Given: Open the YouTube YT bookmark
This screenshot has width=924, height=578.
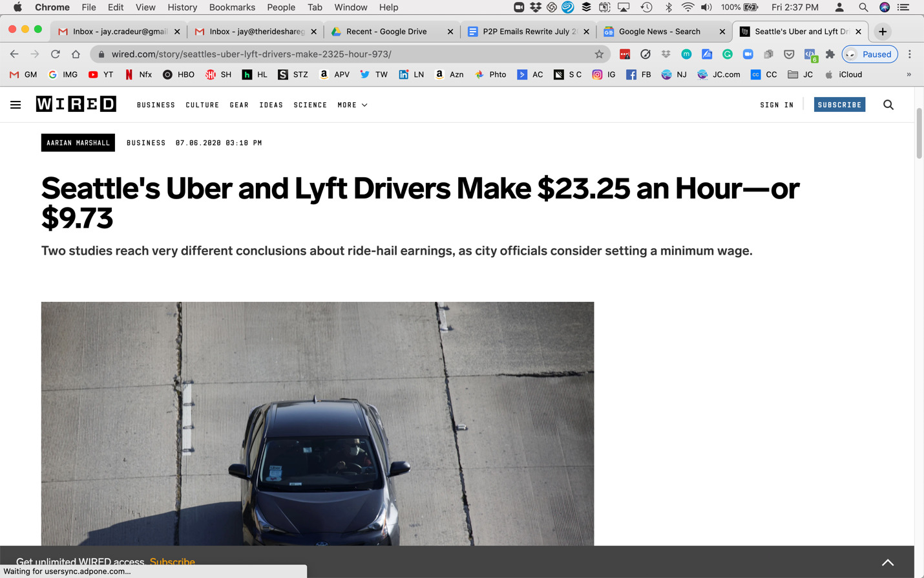Looking at the screenshot, I should [x=101, y=74].
